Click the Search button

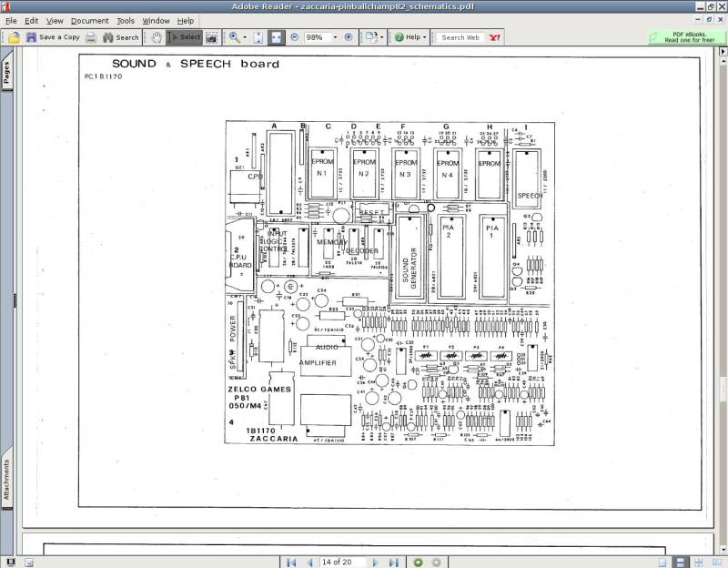coord(121,37)
